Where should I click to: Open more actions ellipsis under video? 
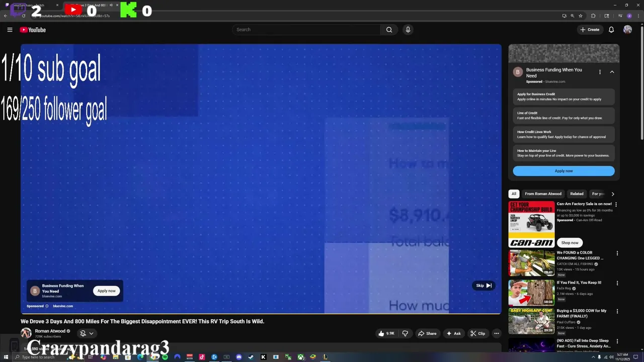coord(496,333)
